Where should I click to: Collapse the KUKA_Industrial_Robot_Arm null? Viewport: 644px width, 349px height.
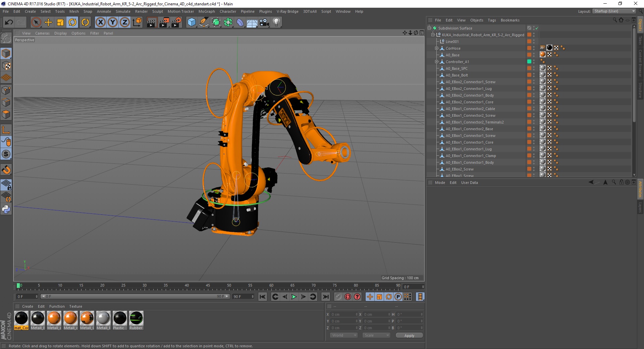(433, 35)
